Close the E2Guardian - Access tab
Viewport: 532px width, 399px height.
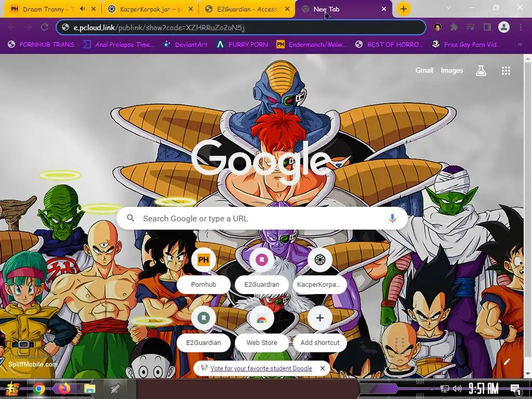(287, 9)
